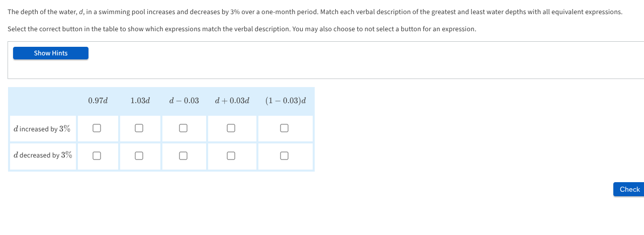Click the 'd increased by 3%' row label
The width and height of the screenshot is (644, 235).
tap(42, 129)
